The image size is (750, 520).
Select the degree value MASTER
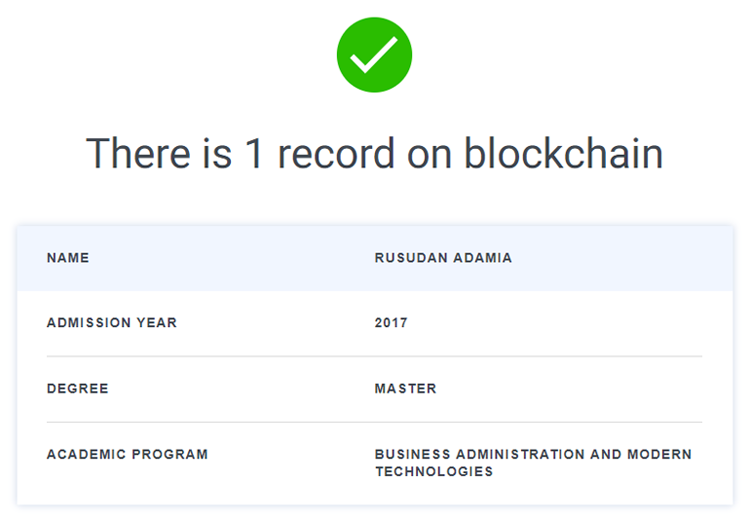[x=406, y=388]
